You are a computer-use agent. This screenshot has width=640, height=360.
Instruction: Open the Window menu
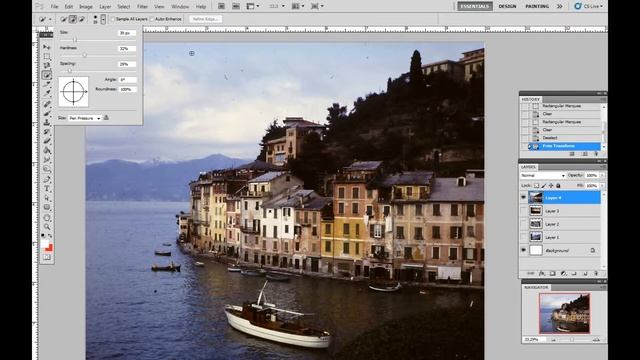[180, 7]
